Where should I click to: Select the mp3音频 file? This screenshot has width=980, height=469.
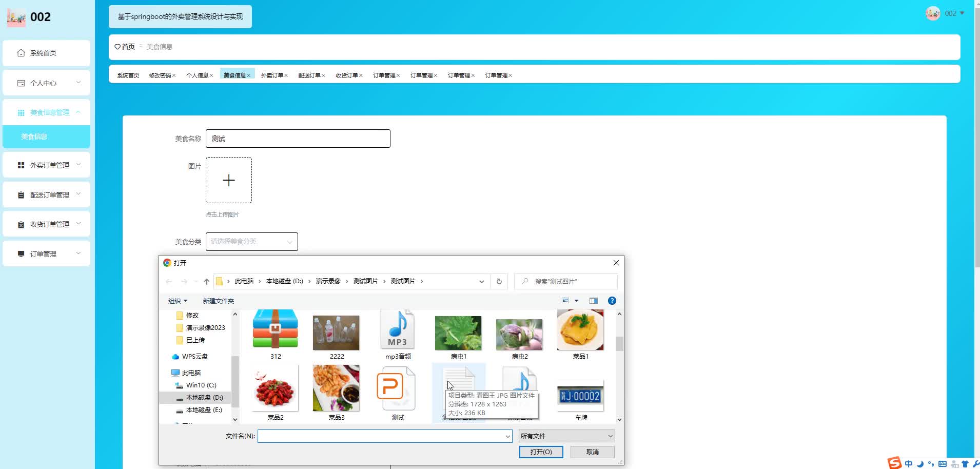(398, 335)
